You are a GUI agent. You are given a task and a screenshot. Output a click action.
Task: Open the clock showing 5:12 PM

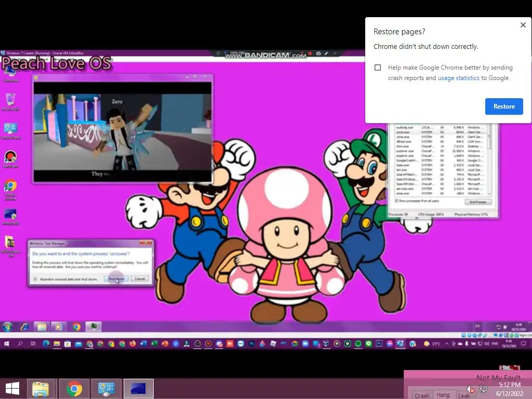pyautogui.click(x=509, y=389)
